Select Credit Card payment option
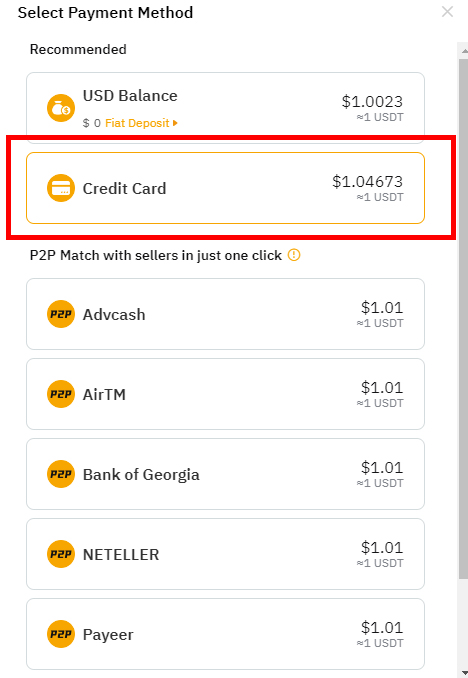Screen dimensions: 468x678 [225, 188]
